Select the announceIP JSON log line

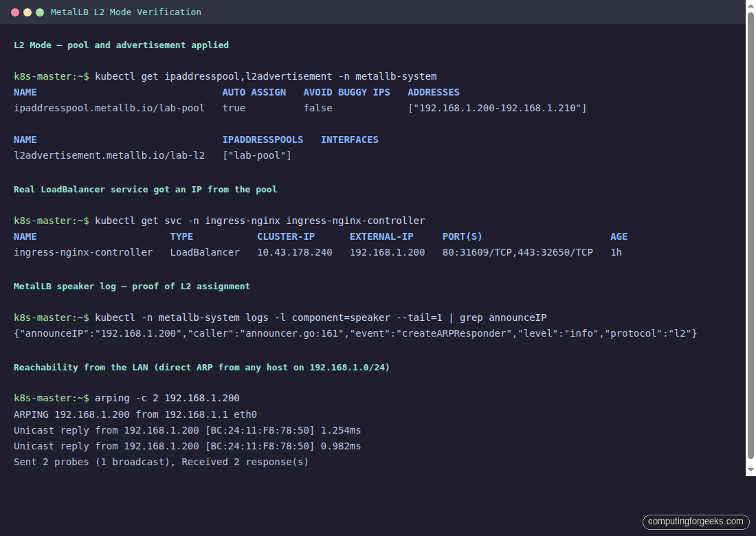(x=355, y=333)
